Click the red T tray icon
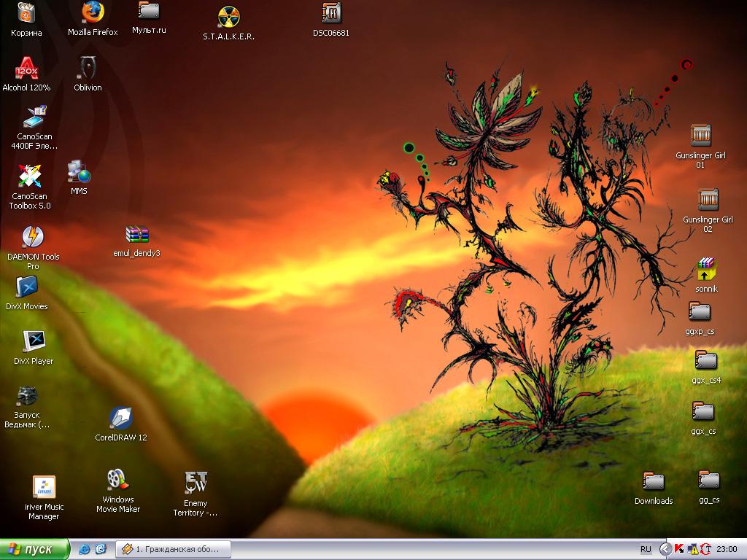747x560 pixels. pyautogui.click(x=705, y=549)
